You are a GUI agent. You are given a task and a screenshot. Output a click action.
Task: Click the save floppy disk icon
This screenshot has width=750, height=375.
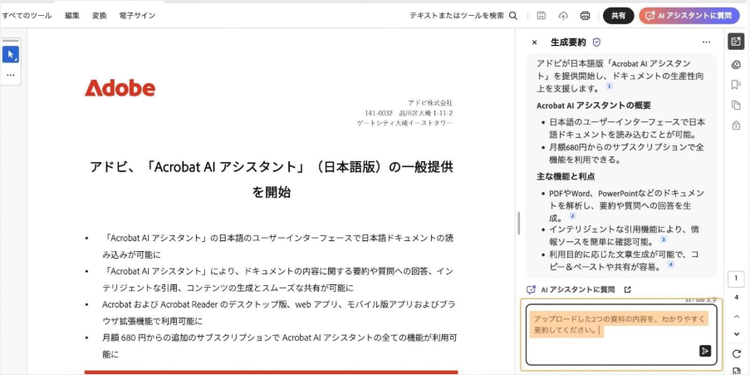pos(541,16)
